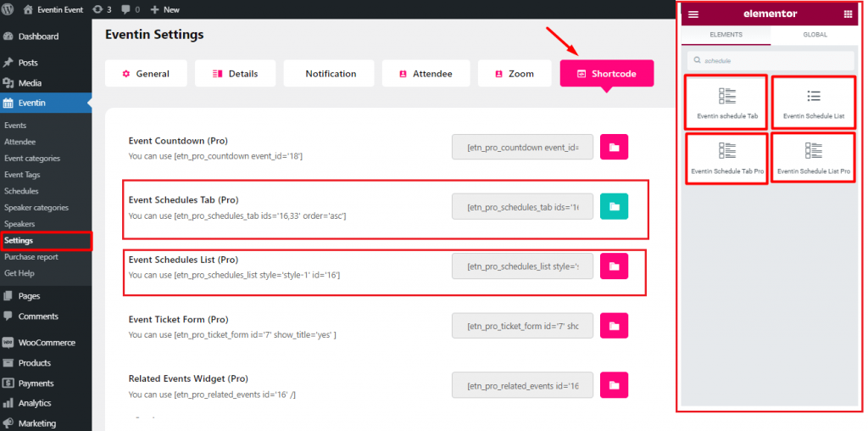
Task: Go to Event categories
Action: [32, 159]
